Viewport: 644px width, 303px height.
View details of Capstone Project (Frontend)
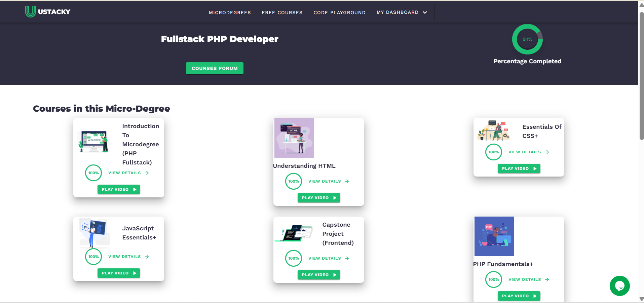pos(329,258)
